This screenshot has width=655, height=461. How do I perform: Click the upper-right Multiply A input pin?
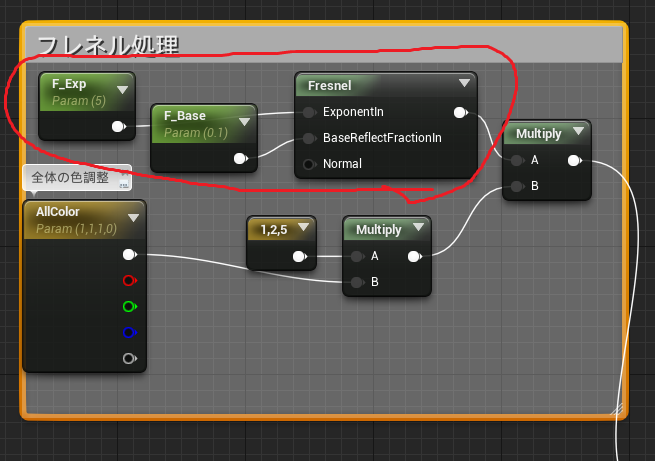[518, 160]
